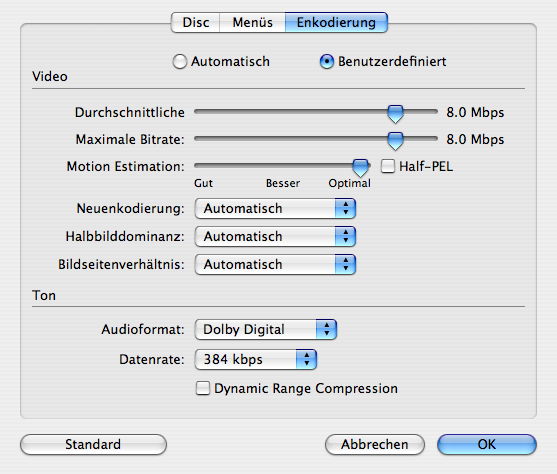Confirm with the OK button
The image size is (557, 474).
pyautogui.click(x=487, y=445)
